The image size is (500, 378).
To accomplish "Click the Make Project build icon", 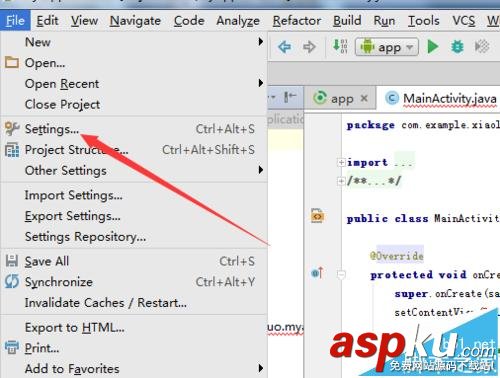I will point(340,46).
